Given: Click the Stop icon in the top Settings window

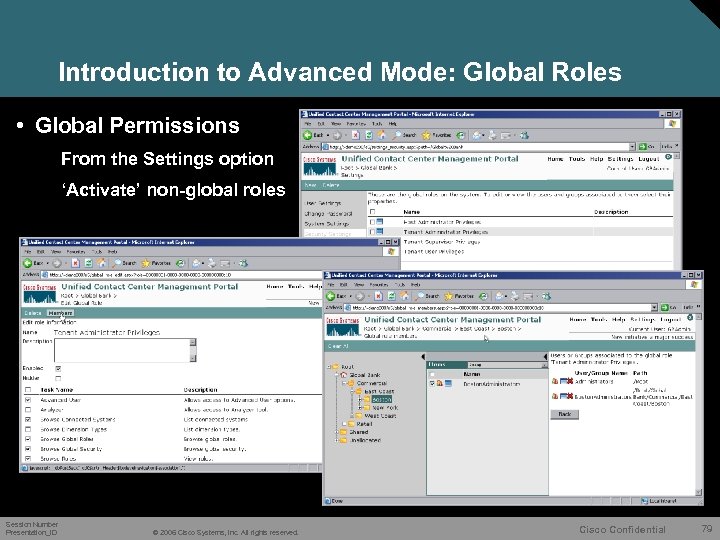Looking at the screenshot, I should coord(355,135).
